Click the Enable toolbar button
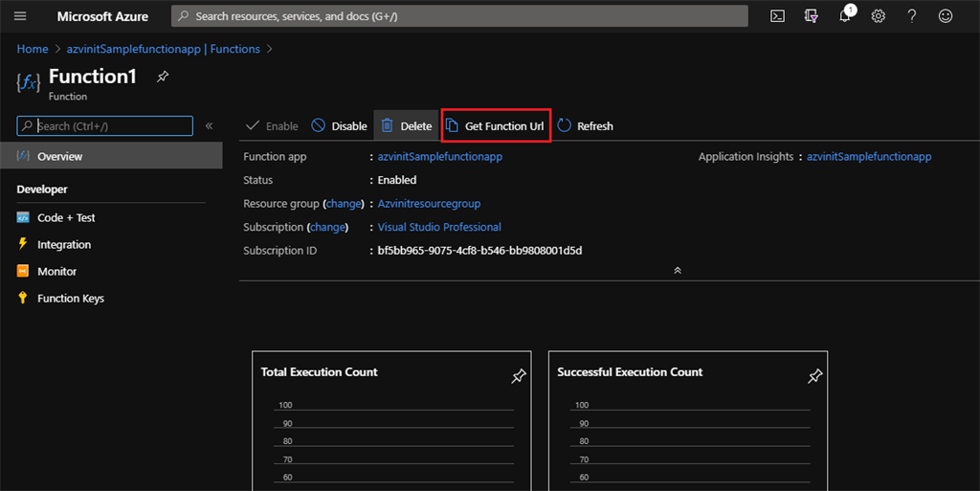 tap(272, 125)
